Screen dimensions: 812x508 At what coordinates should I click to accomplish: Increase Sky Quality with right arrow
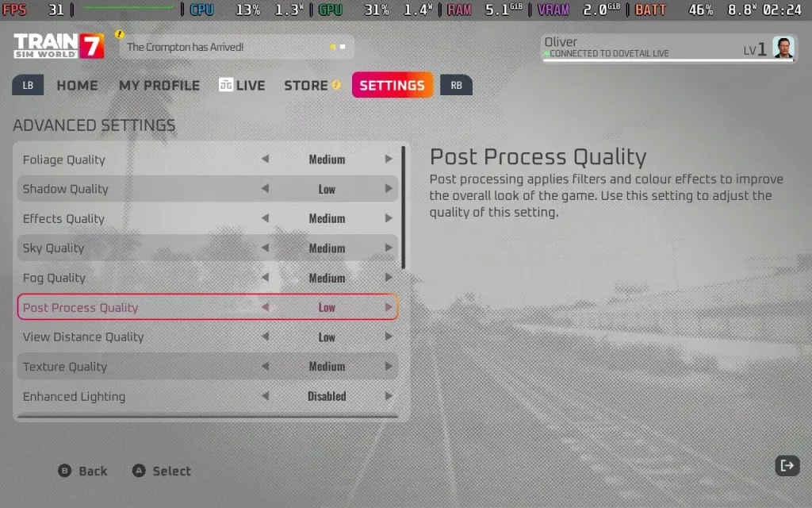click(x=389, y=248)
